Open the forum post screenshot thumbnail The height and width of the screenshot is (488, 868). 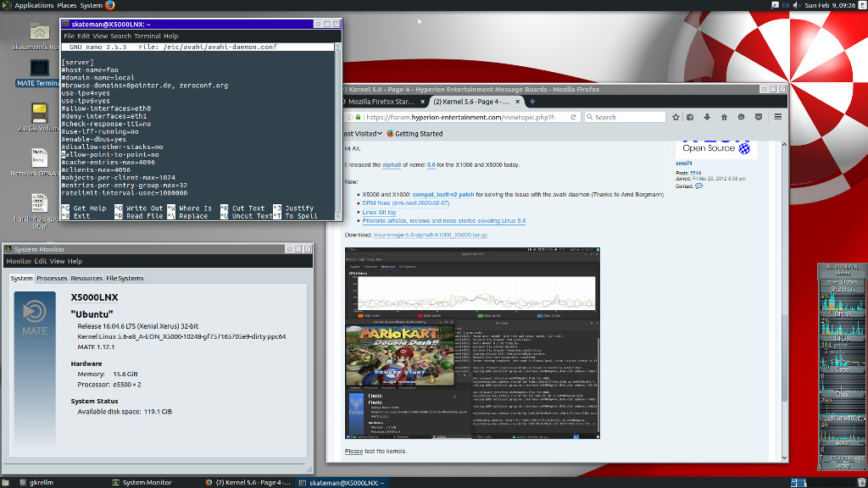pos(472,344)
